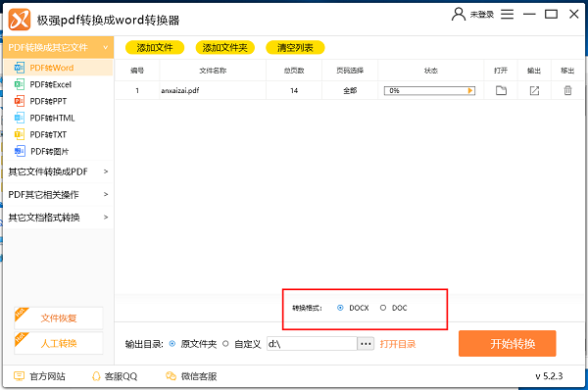Click the 文件名称 column header
This screenshot has width=588, height=390.
(213, 71)
